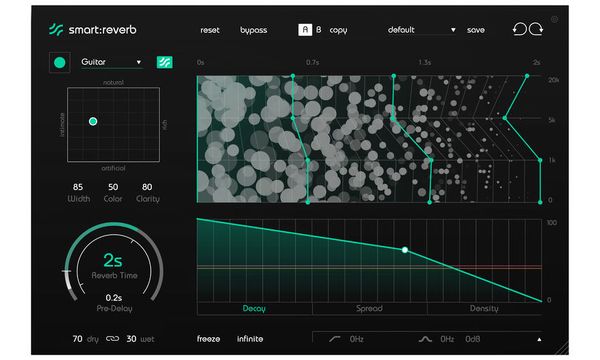Image resolution: width=600 pixels, height=360 pixels.
Task: Click the bell filter curve icon
Action: point(425,339)
